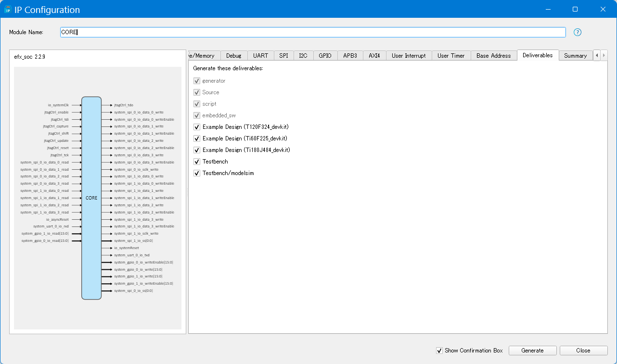Toggle Example Design Ti180J484_devkit checkbox

[x=197, y=150]
